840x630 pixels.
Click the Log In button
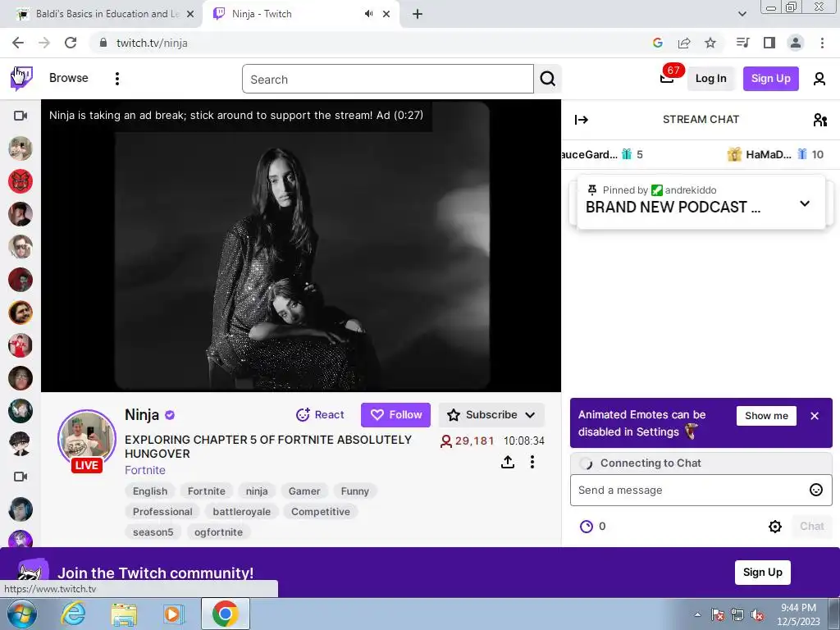pos(710,78)
